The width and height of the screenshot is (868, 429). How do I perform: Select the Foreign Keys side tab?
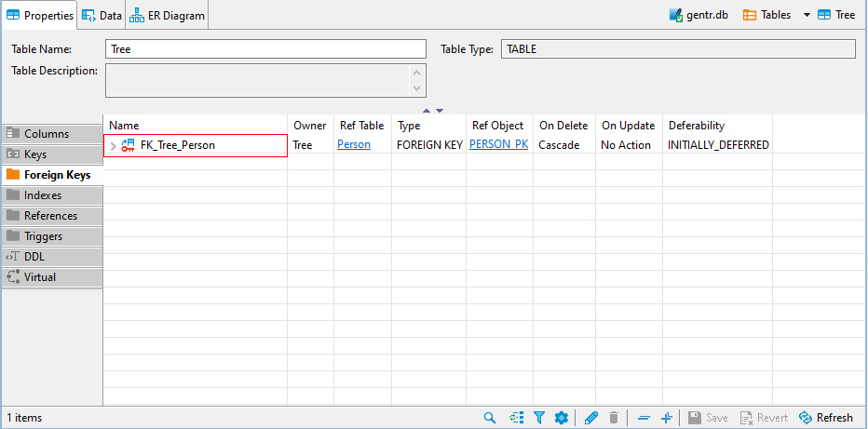tap(52, 175)
